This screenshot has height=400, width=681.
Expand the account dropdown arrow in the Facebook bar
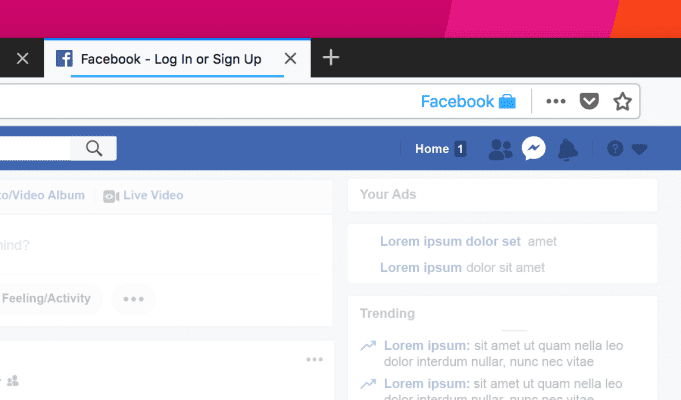639,149
